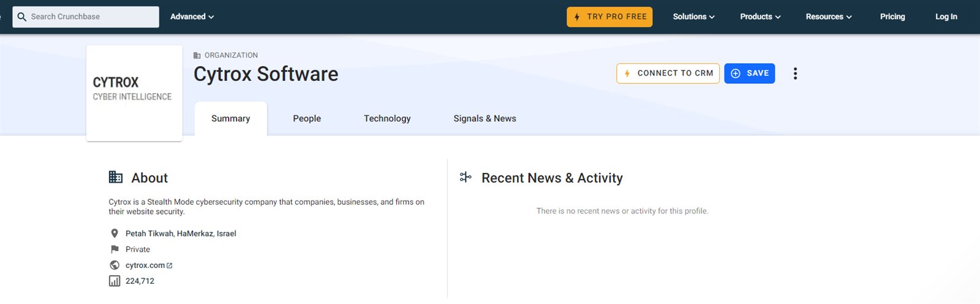Click the flag icon next to Private
The image size is (980, 304).
[115, 249]
